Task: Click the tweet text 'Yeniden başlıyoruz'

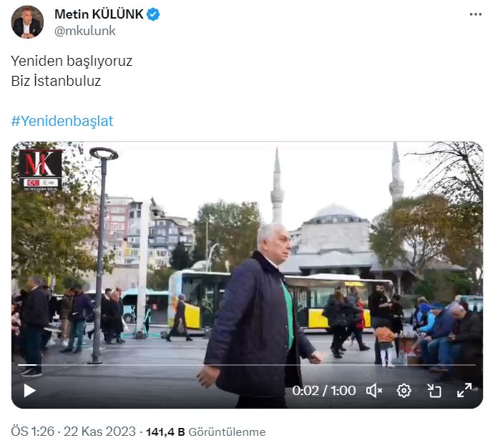Action: 72,61
